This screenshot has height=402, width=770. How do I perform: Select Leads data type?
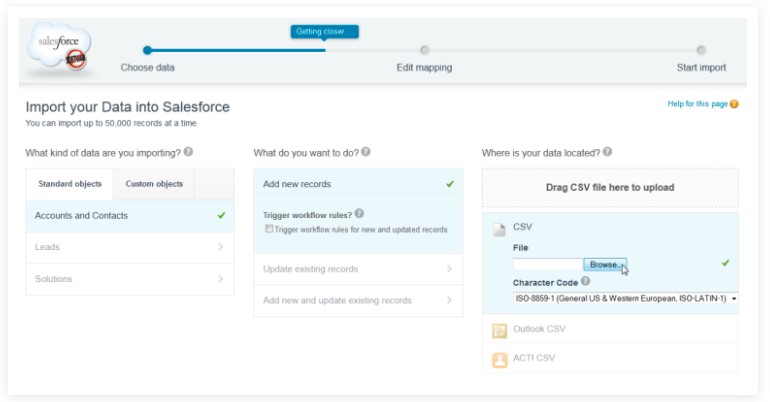click(130, 247)
